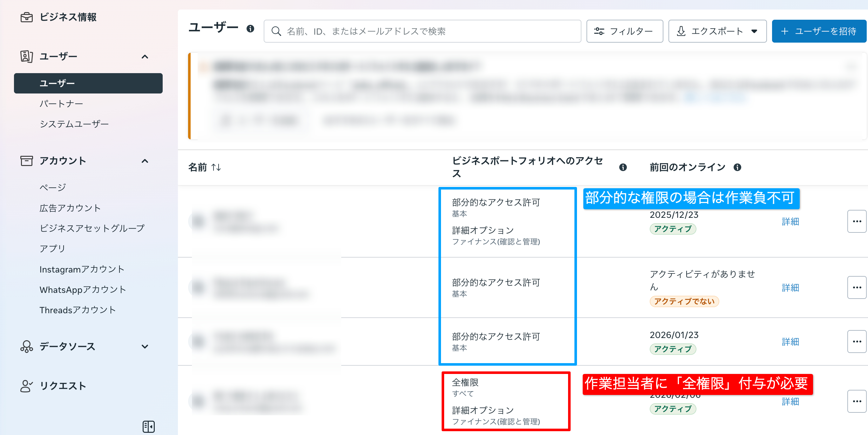The width and height of the screenshot is (868, 435).
Task: Click the filter icon next to search
Action: pos(599,31)
